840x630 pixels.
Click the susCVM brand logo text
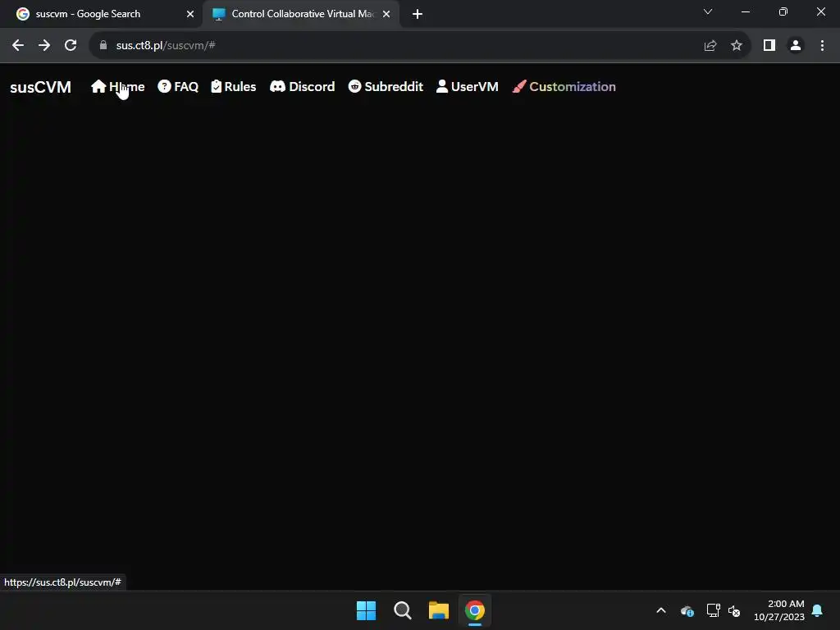tap(41, 87)
